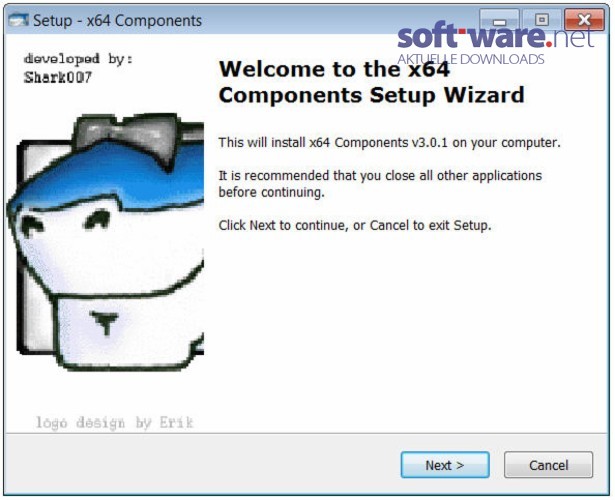Click the Shark007 developer name
The width and height of the screenshot is (615, 500).
coord(58,77)
